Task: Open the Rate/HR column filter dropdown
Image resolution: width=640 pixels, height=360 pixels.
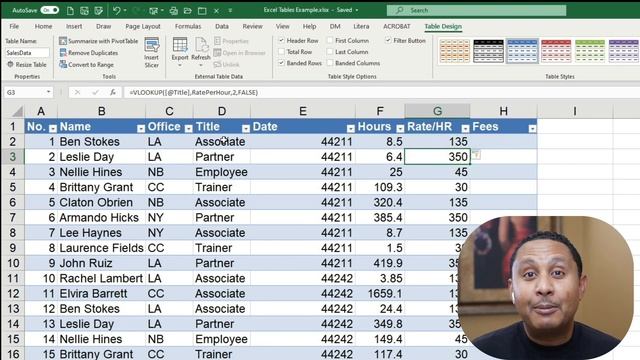Action: click(x=465, y=129)
